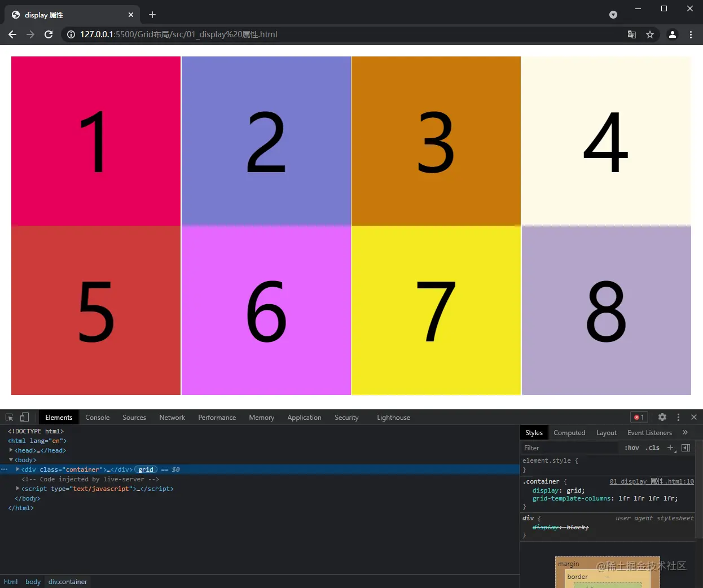View site information icon in address bar
Image resolution: width=703 pixels, height=588 pixels.
click(71, 34)
